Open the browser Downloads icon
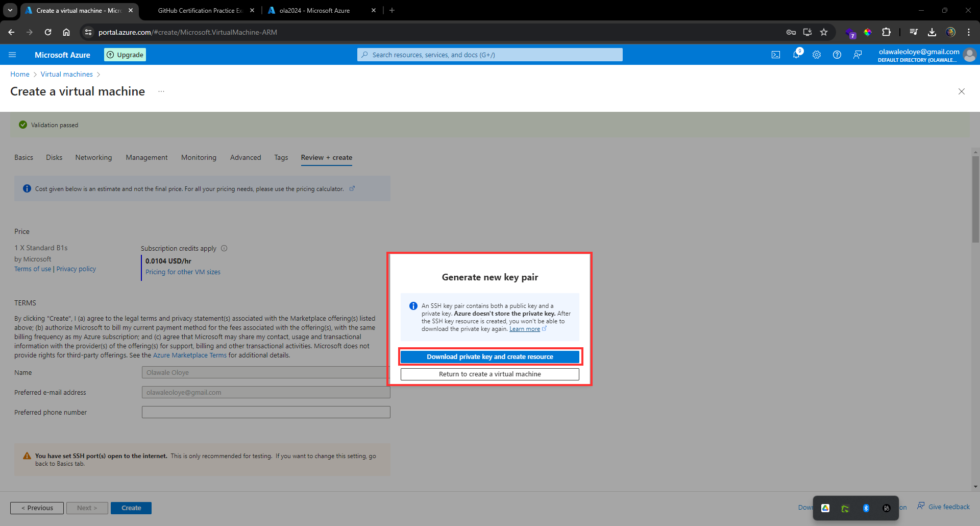 (932, 32)
